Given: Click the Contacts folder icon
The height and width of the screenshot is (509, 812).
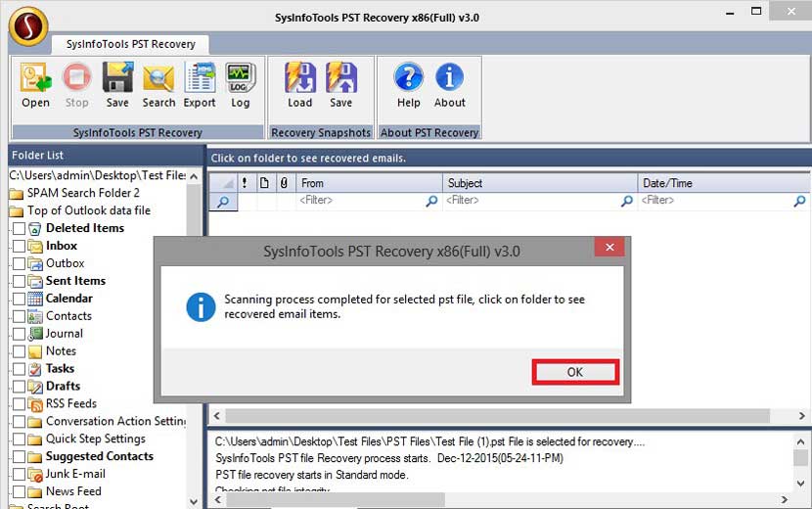Looking at the screenshot, I should coord(35,316).
